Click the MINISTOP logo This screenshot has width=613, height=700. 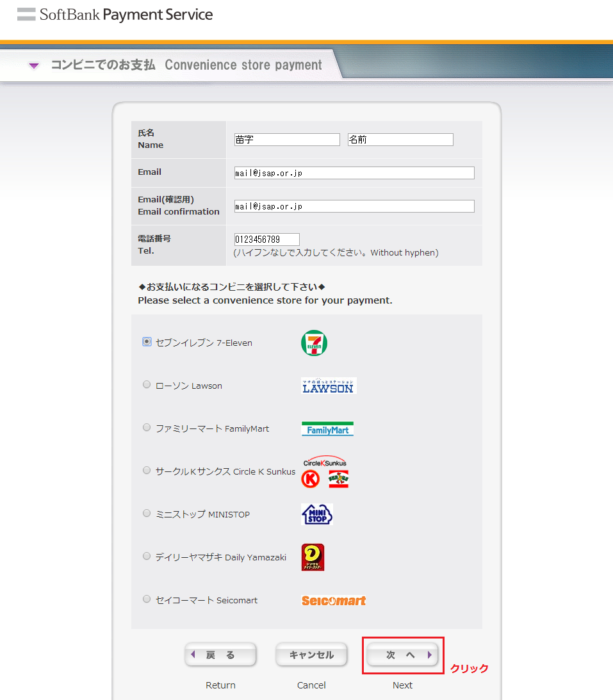click(317, 514)
